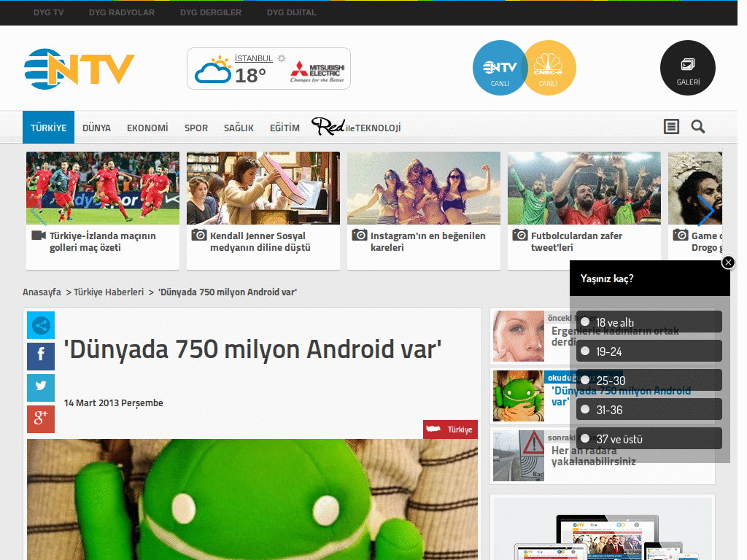Viewport: 747px width, 560px height.
Task: Click the ''Dünyada 750 milyon Android var'' headline
Action: pyautogui.click(x=252, y=349)
